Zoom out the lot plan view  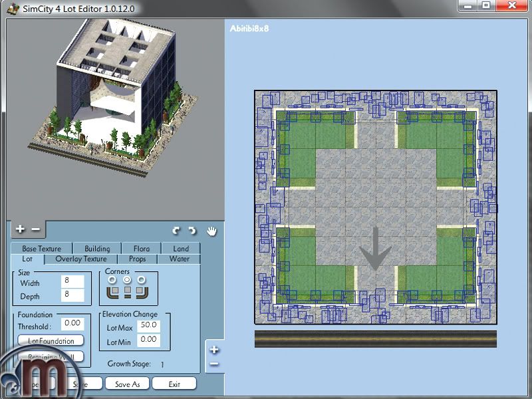point(213,364)
